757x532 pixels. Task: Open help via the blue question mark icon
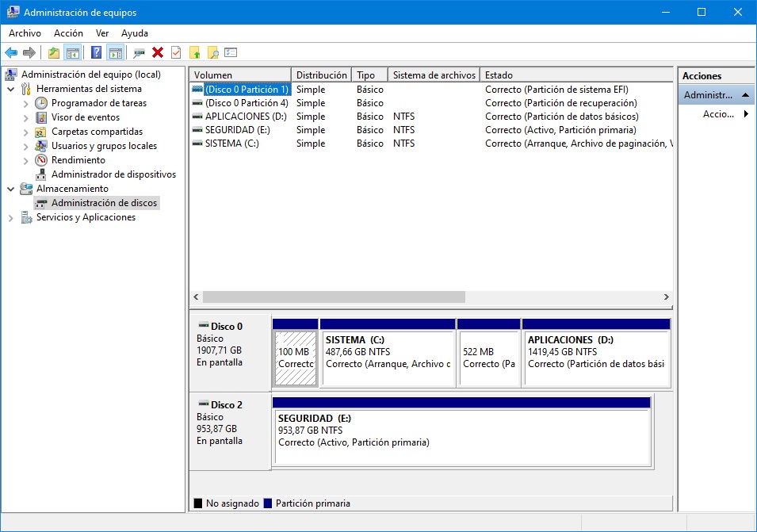[97, 52]
